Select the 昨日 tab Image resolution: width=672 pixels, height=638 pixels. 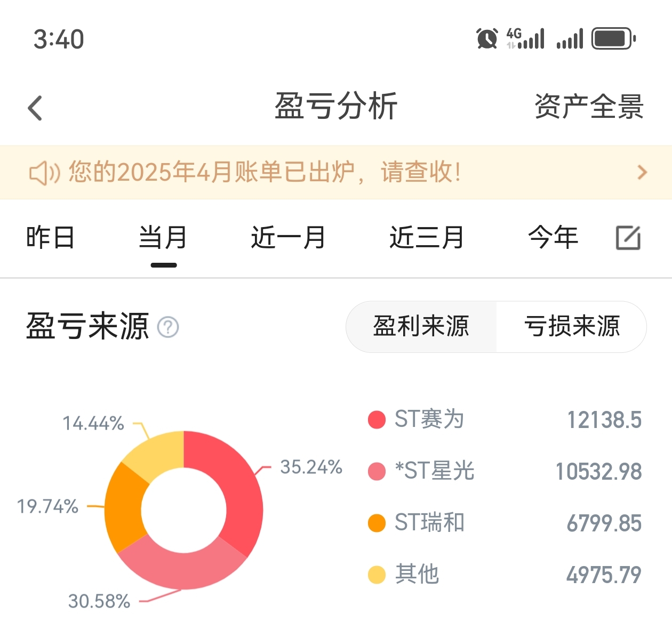pos(50,237)
